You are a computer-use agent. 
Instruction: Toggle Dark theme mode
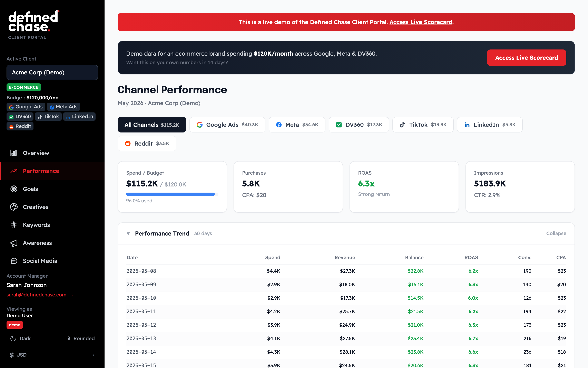point(20,338)
